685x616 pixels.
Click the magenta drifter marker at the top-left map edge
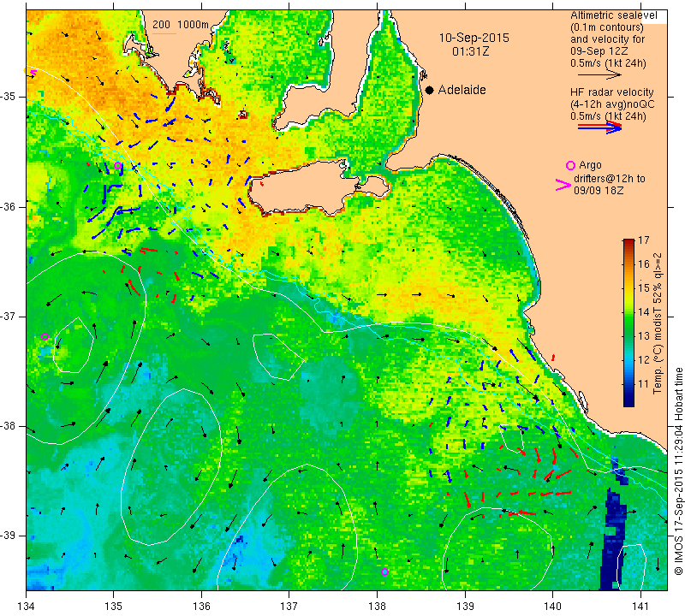click(x=32, y=73)
